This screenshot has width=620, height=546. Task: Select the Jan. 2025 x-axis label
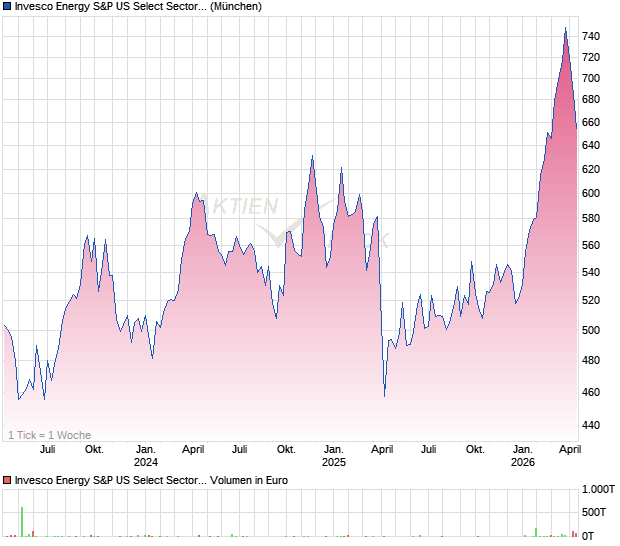333,456
